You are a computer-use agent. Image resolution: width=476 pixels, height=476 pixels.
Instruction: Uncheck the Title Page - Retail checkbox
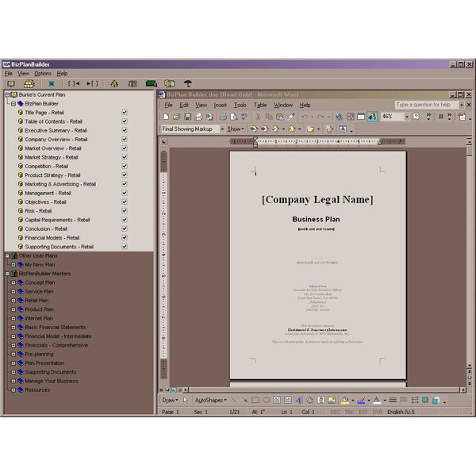[125, 113]
